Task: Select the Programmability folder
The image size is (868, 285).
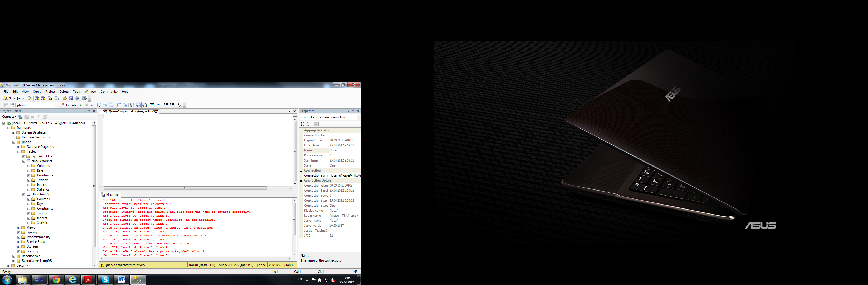Action: pyautogui.click(x=39, y=237)
